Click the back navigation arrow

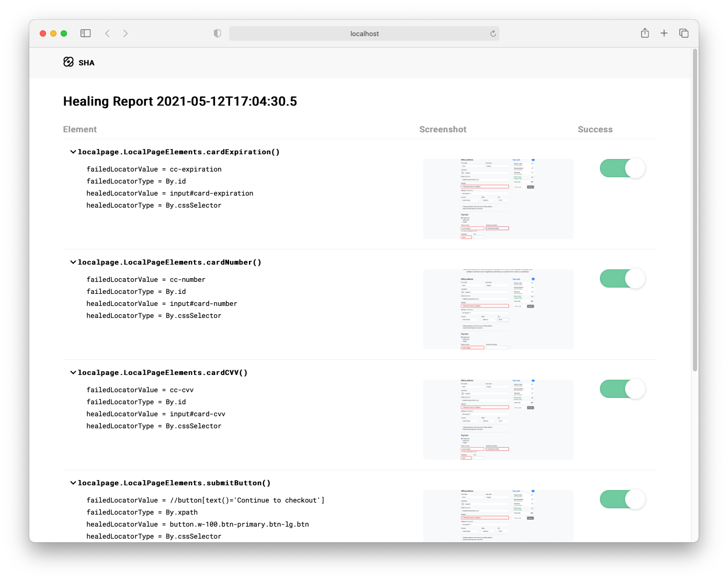107,33
